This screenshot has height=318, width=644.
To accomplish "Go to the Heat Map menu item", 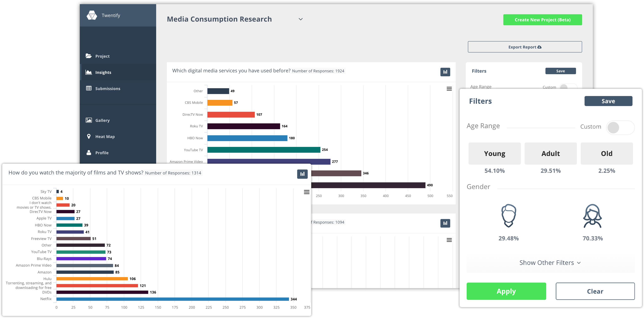I will coord(118,137).
